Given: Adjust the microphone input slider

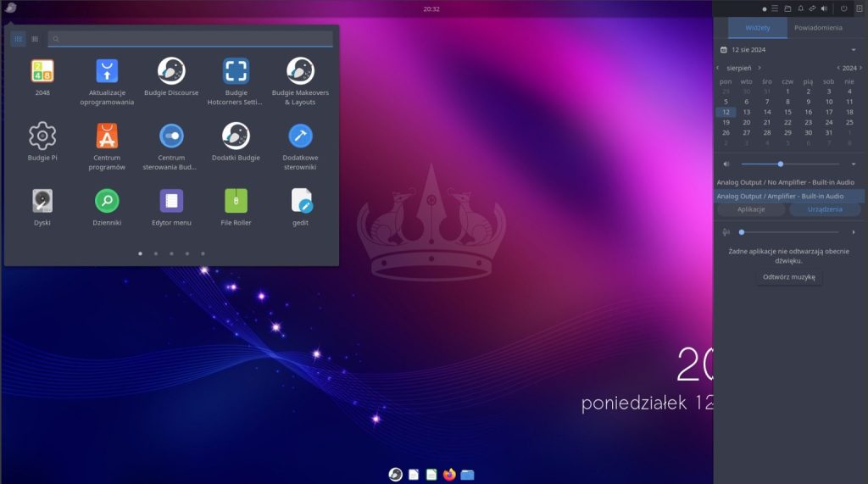Looking at the screenshot, I should (791, 232).
